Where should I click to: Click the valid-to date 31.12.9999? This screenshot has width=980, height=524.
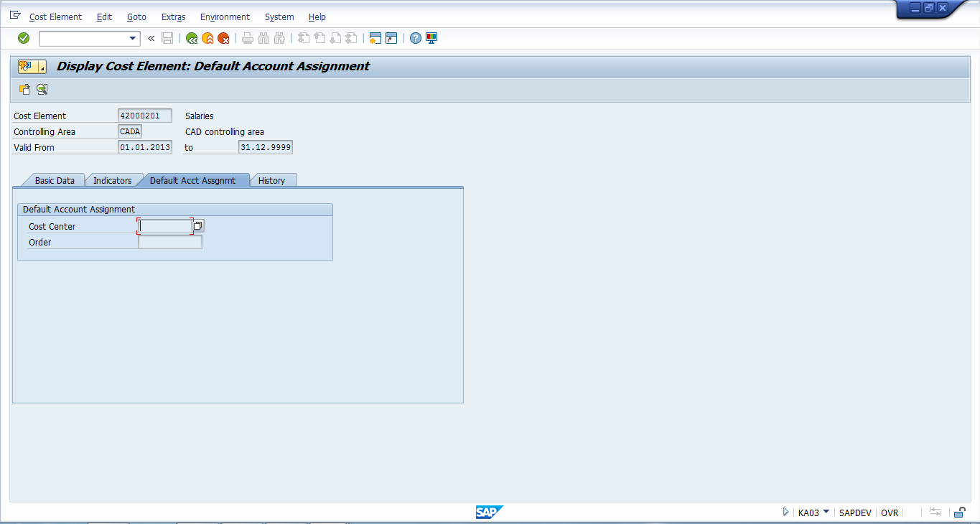point(266,147)
